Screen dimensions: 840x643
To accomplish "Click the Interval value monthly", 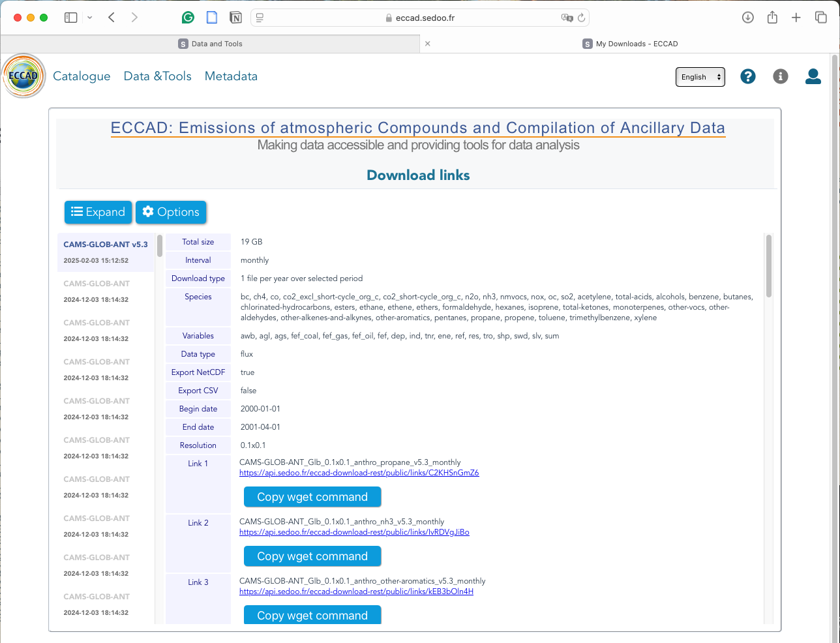I will 254,260.
